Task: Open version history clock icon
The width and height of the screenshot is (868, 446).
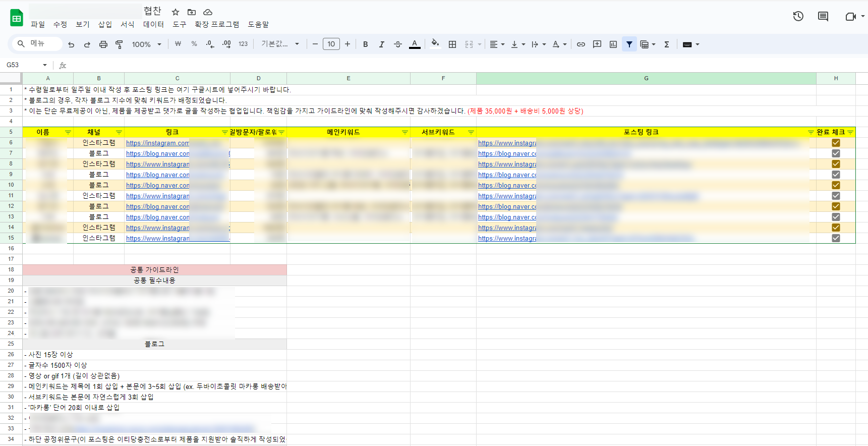Action: pos(798,16)
